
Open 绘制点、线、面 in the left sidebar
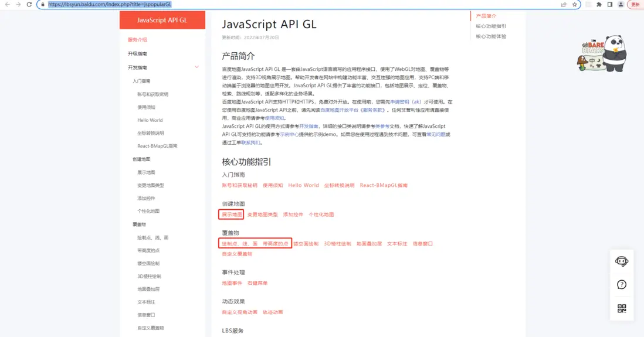152,238
